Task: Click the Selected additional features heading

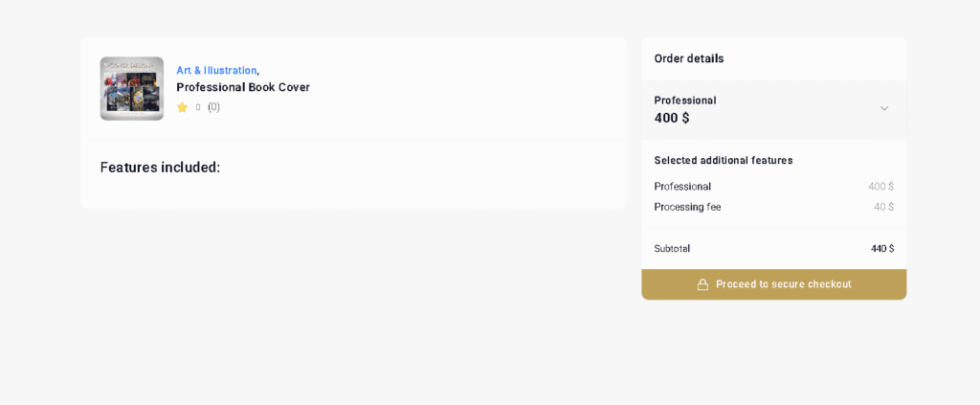Action: click(724, 161)
